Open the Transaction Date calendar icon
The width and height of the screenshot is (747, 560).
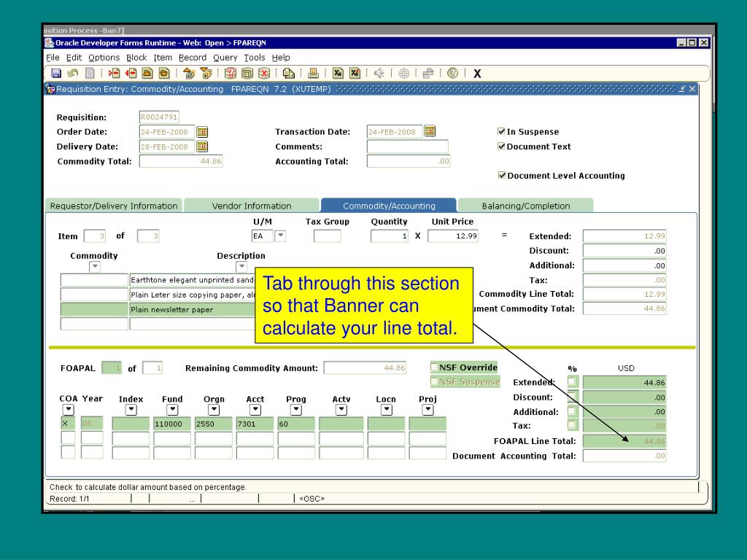(x=430, y=131)
